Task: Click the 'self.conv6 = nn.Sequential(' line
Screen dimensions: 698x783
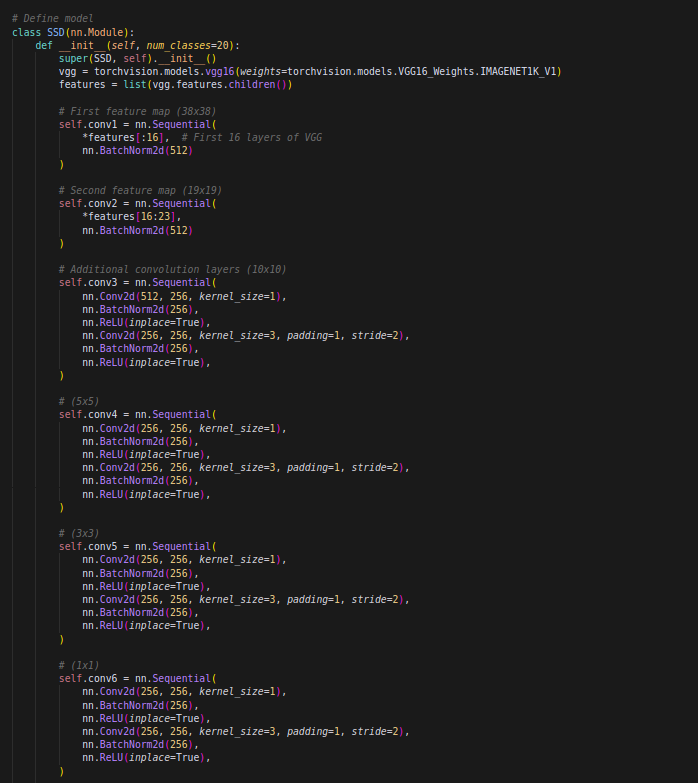Action: click(138, 678)
